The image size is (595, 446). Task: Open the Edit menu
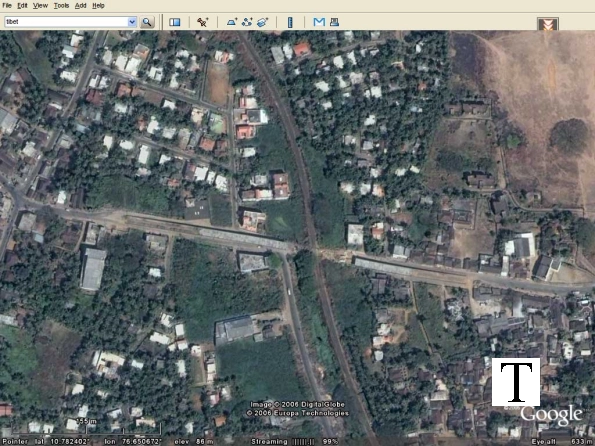point(22,6)
